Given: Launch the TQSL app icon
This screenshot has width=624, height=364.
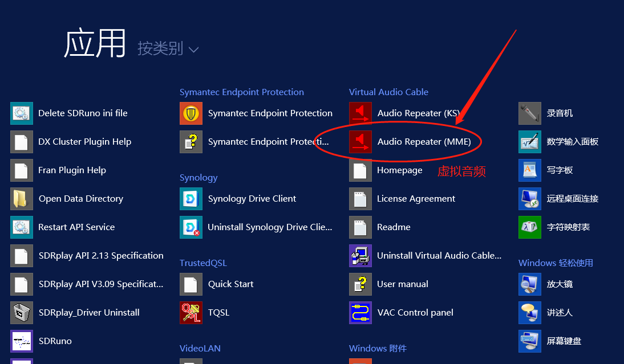Looking at the screenshot, I should point(191,313).
